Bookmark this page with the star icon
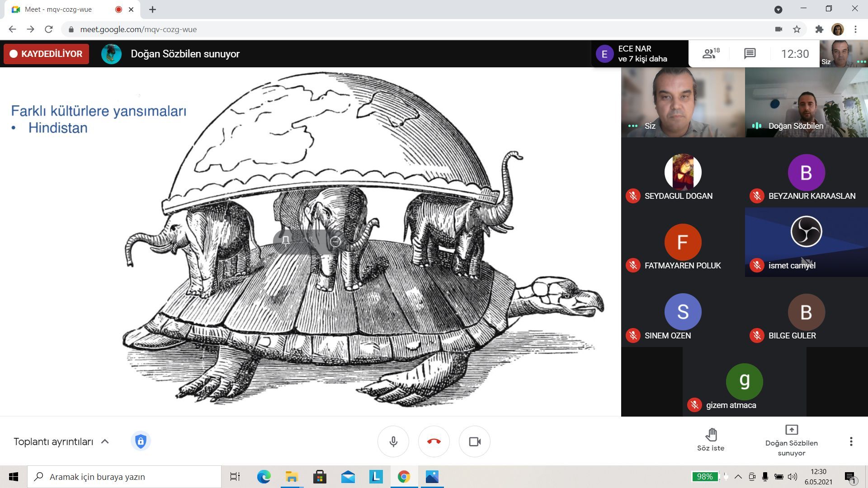Screen dimensions: 868x488 (797, 29)
